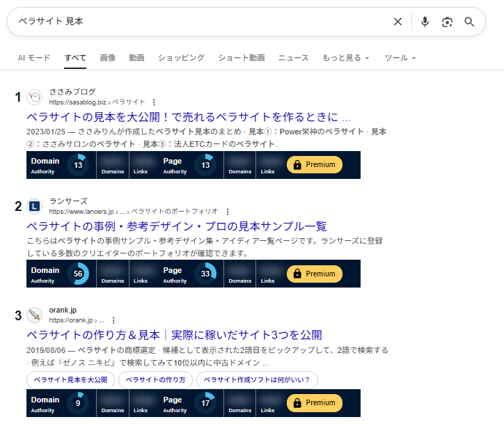Open three-dot menu for orank.jp result

pyautogui.click(x=112, y=321)
